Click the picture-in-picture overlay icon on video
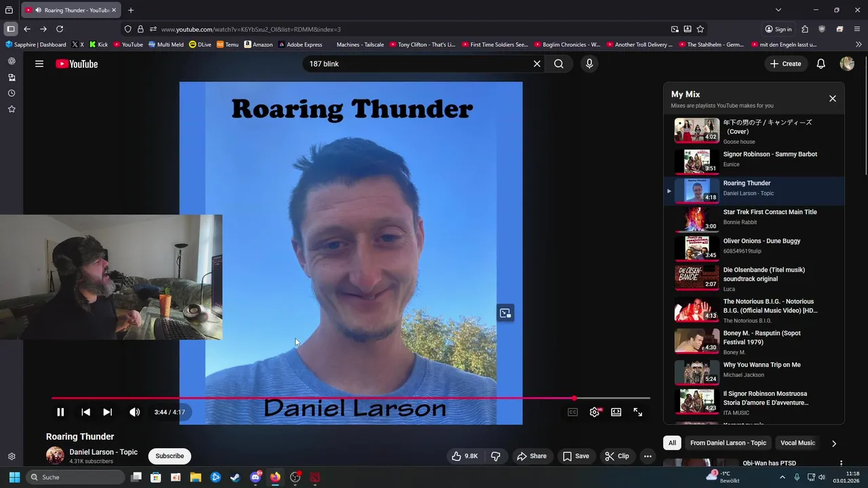The width and height of the screenshot is (868, 488). 505,313
